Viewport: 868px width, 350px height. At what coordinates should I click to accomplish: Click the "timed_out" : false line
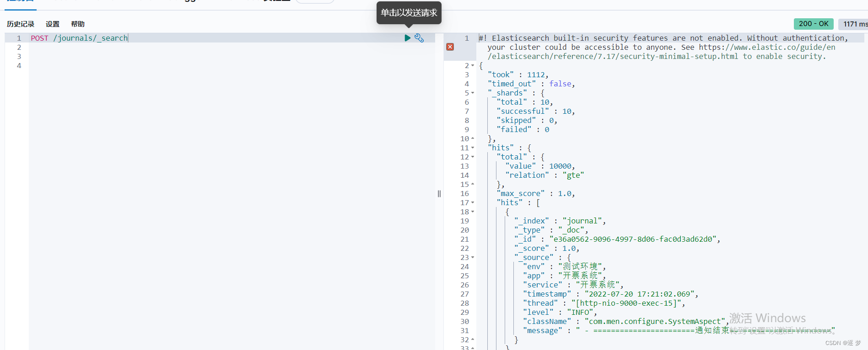point(531,84)
